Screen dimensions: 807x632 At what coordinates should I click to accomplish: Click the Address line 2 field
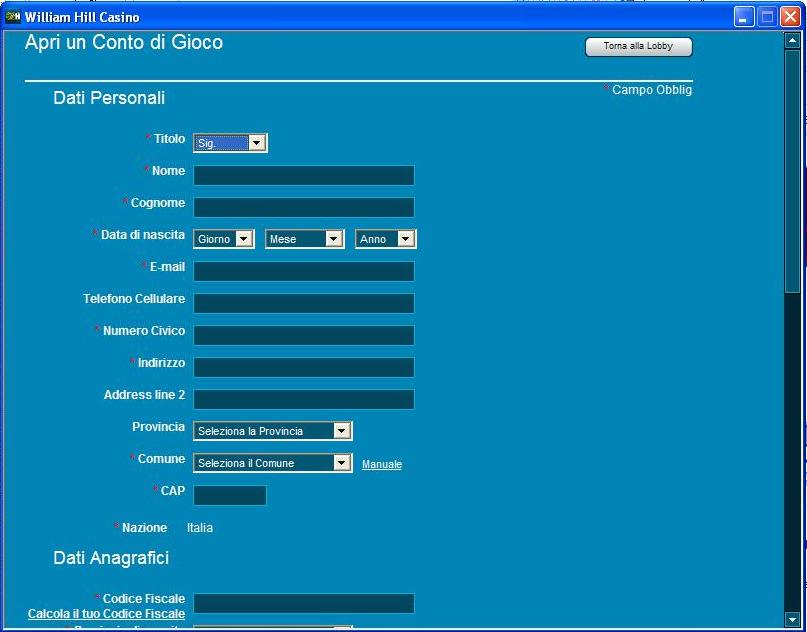click(x=304, y=399)
